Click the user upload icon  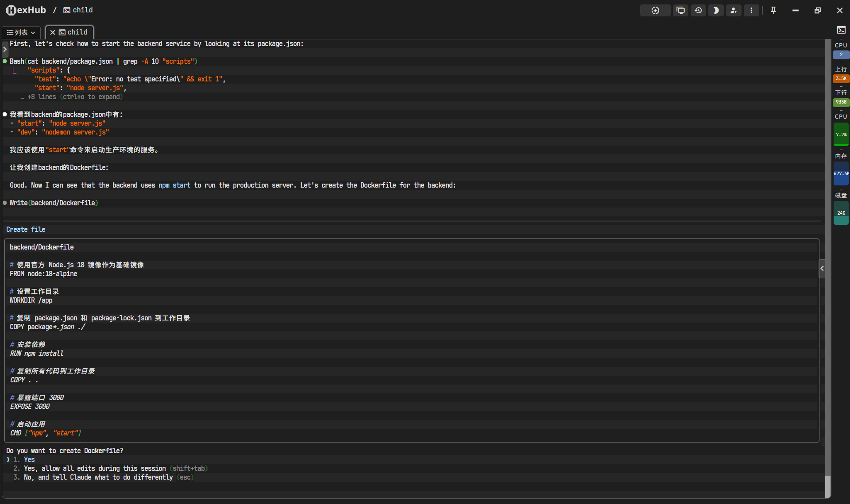click(x=734, y=10)
